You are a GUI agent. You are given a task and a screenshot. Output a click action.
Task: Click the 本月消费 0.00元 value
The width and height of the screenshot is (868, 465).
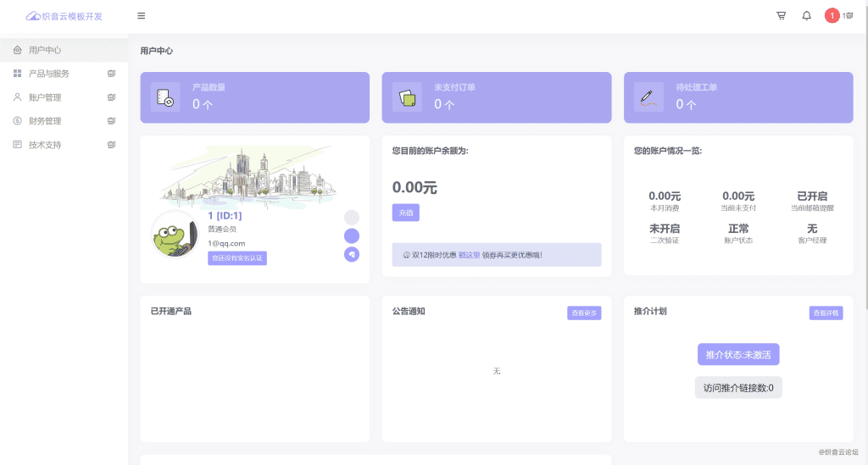(665, 196)
